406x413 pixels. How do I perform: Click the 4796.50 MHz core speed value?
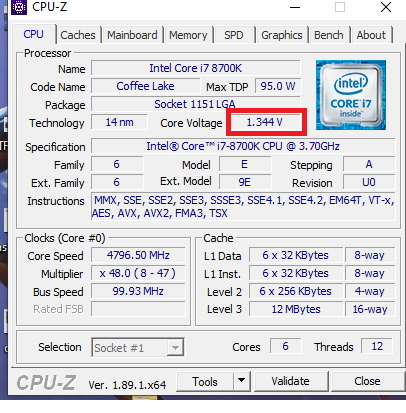(138, 255)
